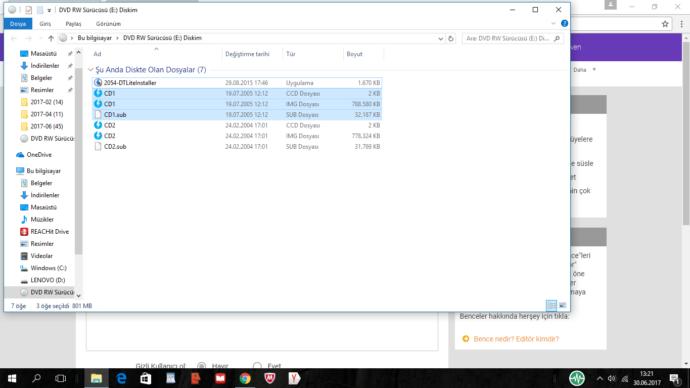Open taskbar search magnifier
The width and height of the screenshot is (690, 388).
(37, 378)
